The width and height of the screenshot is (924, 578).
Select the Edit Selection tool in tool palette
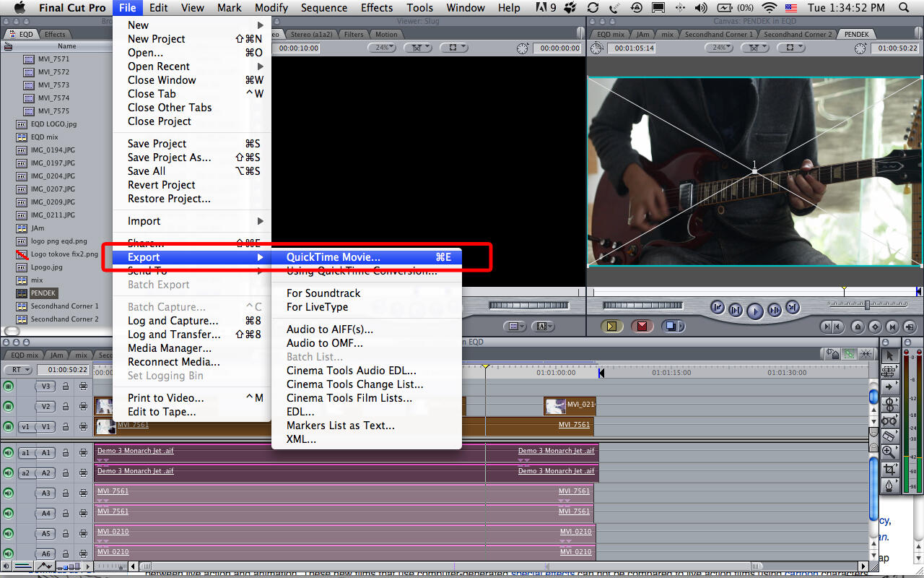(x=889, y=371)
